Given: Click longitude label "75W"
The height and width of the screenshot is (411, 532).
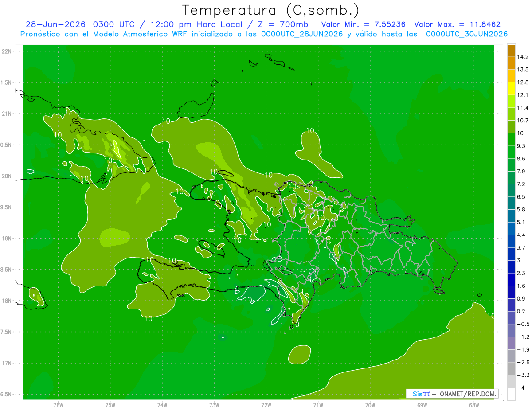Looking at the screenshot, I should click(110, 405).
